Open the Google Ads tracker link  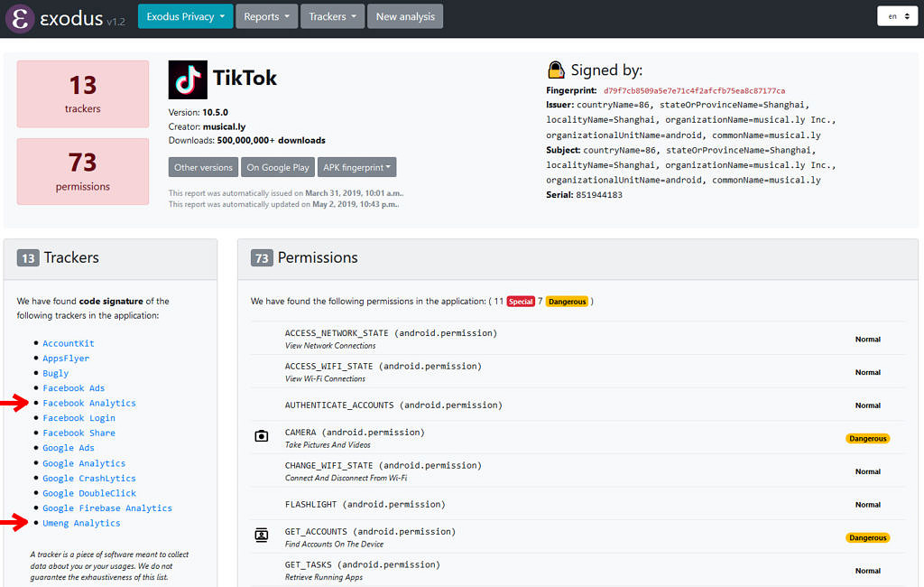coord(69,448)
